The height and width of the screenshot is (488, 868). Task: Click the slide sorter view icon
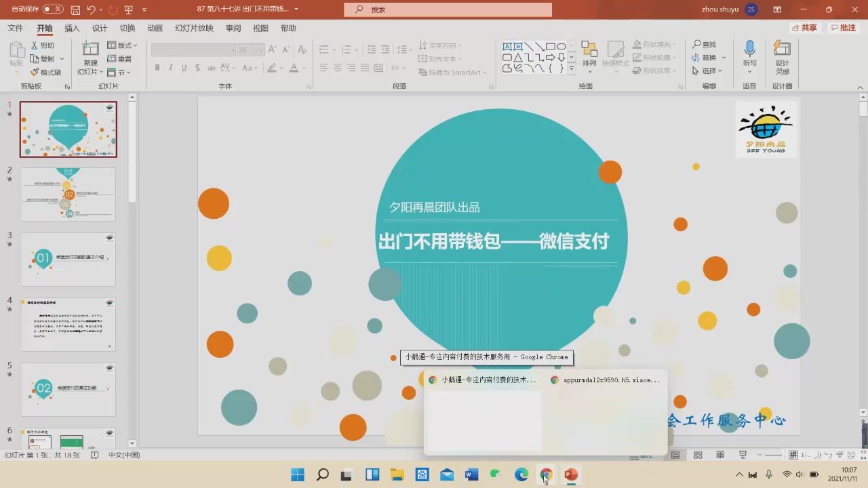[x=697, y=455]
